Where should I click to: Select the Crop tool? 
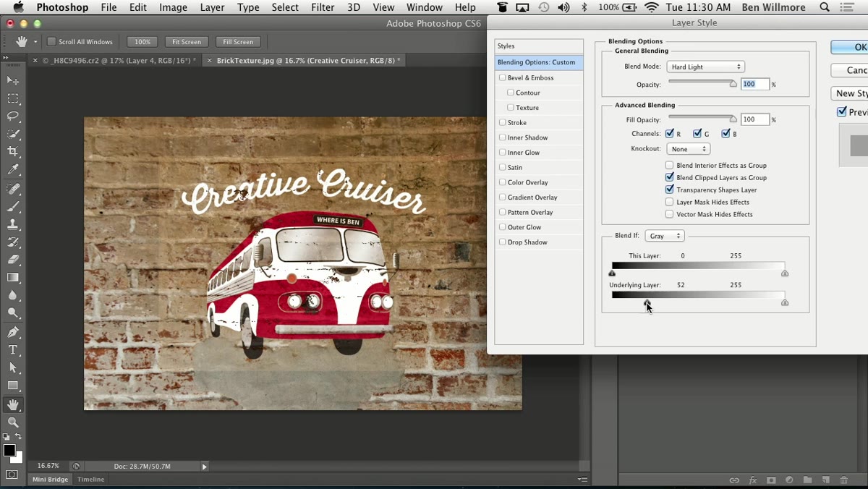(13, 152)
